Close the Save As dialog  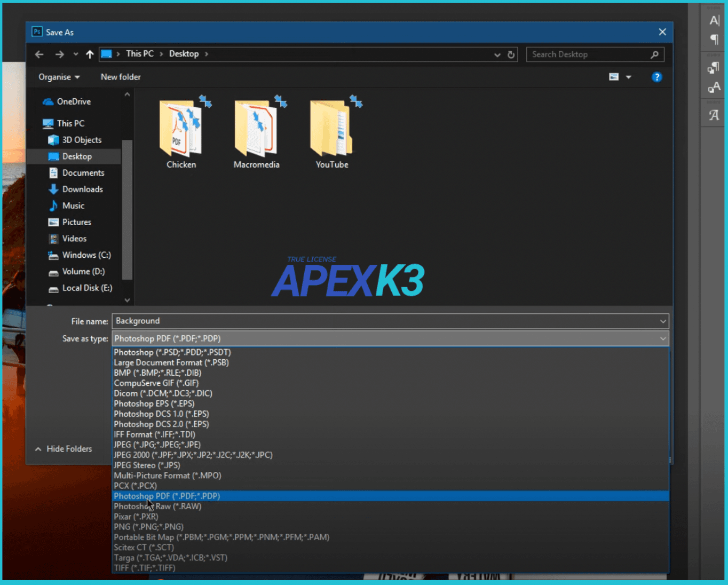tap(662, 32)
